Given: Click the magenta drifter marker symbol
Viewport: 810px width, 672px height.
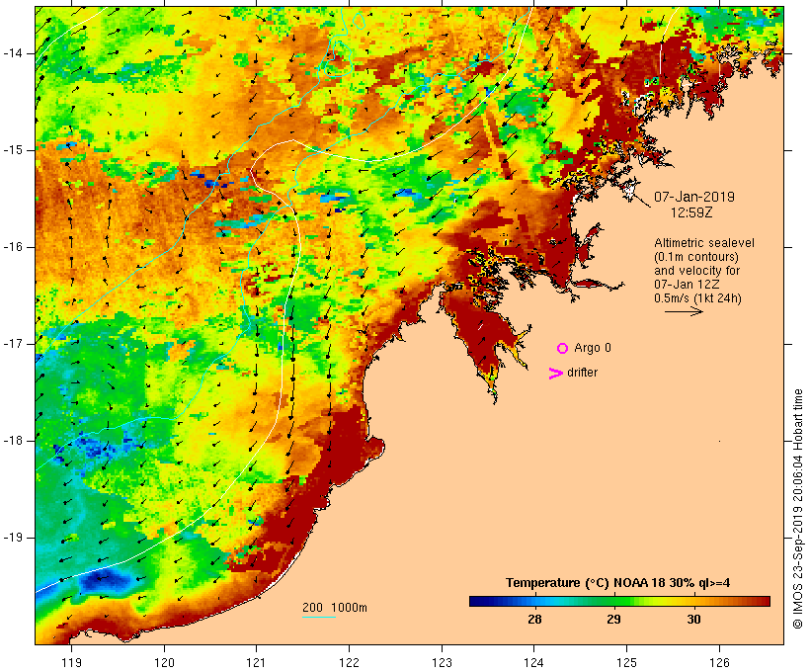Looking at the screenshot, I should (555, 374).
